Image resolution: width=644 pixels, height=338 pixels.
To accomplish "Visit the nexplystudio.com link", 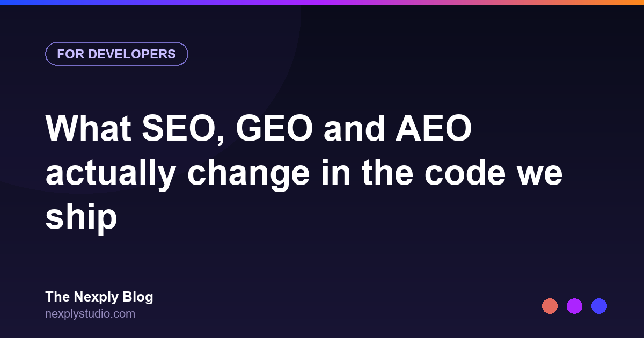I will [90, 314].
